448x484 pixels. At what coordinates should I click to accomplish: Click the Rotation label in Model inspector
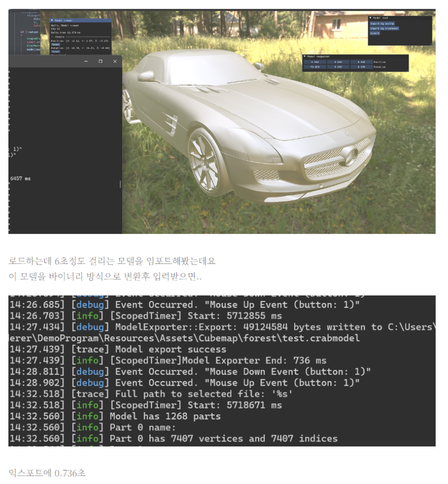click(379, 67)
